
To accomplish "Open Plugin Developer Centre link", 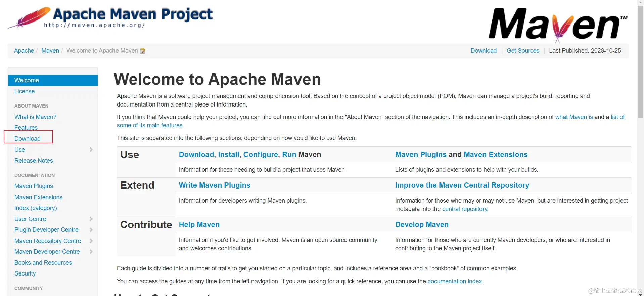I will coord(46,230).
